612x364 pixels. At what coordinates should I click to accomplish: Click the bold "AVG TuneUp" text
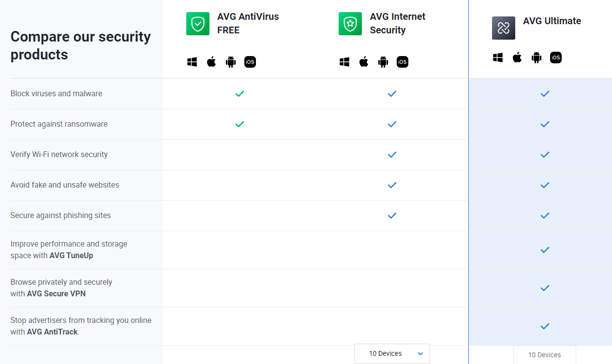tap(71, 255)
